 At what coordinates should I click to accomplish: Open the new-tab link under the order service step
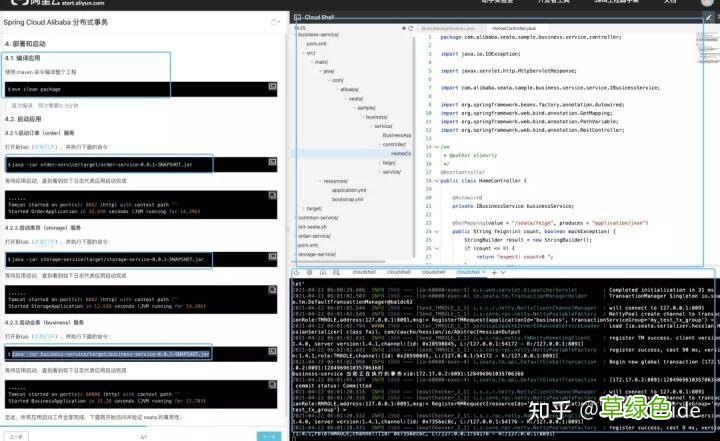click(x=45, y=147)
